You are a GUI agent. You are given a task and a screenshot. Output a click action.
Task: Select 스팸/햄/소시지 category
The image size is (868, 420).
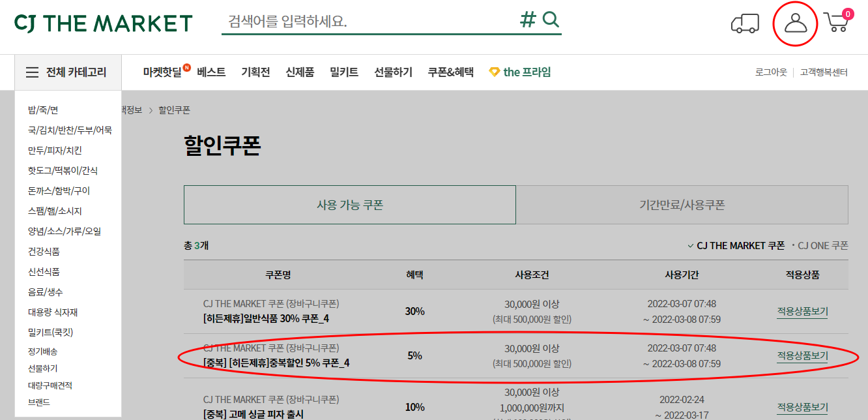(55, 211)
